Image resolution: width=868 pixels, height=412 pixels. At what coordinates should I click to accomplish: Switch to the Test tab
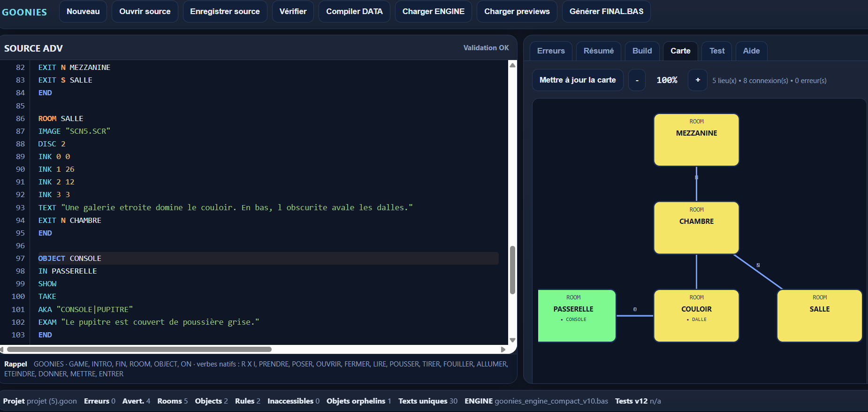point(717,51)
